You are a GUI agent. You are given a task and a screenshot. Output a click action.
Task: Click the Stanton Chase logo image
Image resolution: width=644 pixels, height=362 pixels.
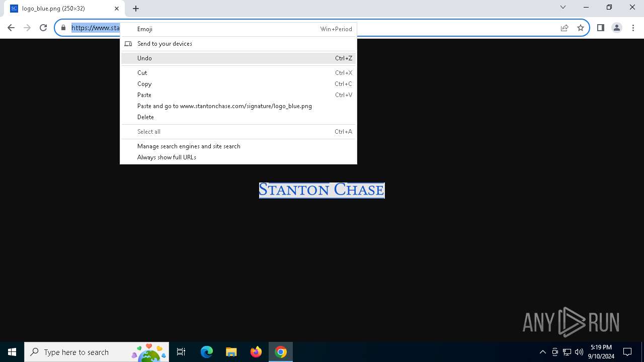click(x=322, y=191)
